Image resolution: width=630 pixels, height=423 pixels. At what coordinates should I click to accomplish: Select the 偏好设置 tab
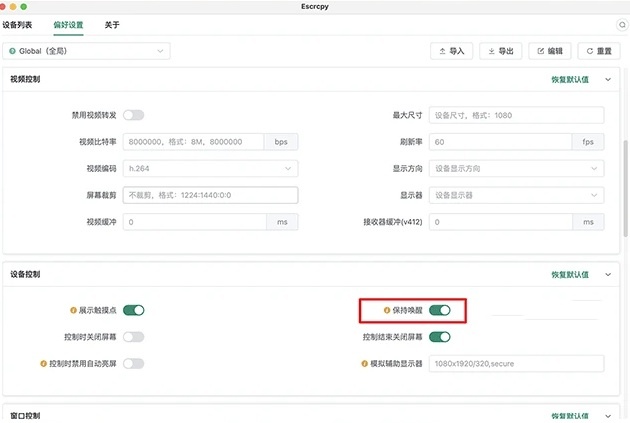pos(68,25)
